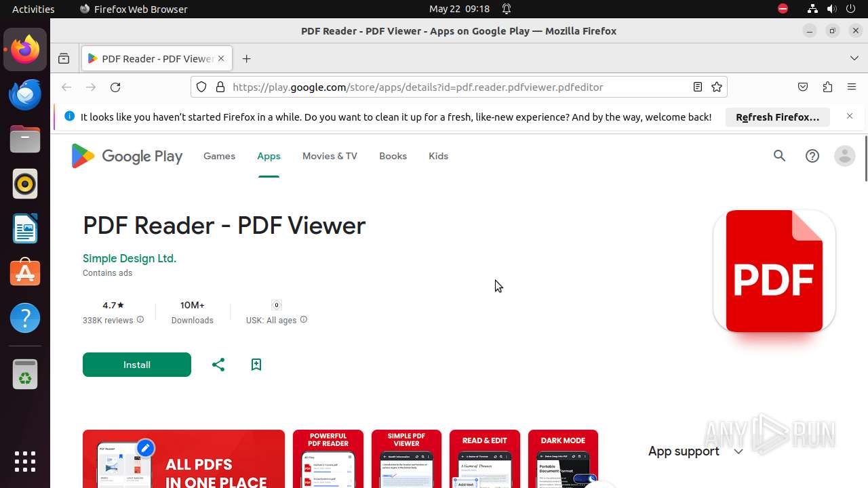Focus the URL address bar
The height and width of the screenshot is (488, 868).
[x=458, y=87]
